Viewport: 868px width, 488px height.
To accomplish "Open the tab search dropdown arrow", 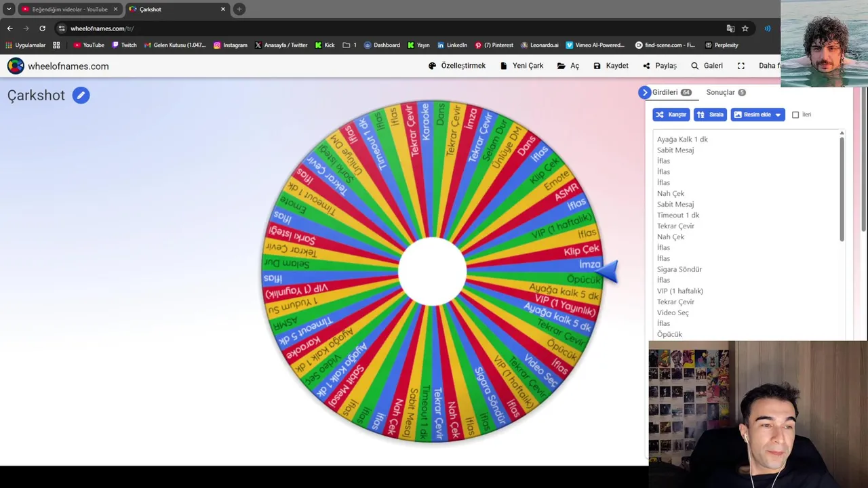I will [x=9, y=9].
